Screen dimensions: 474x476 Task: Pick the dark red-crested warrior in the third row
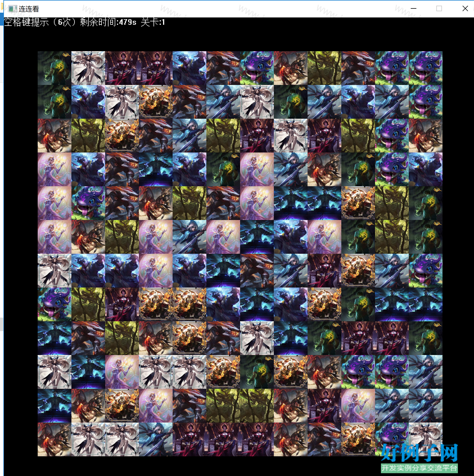click(156, 136)
